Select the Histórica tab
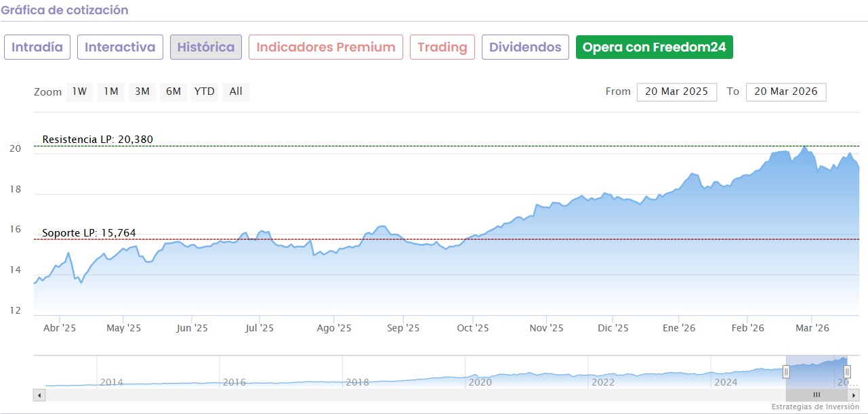 206,47
